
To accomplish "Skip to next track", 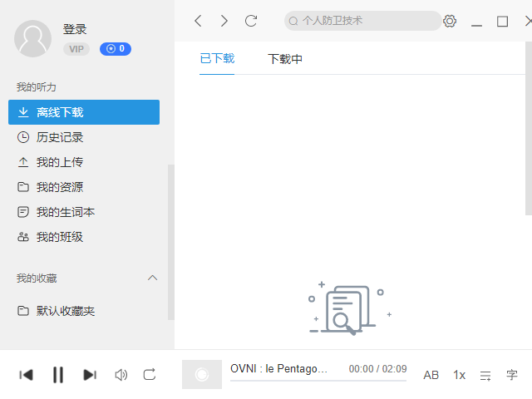I will (x=90, y=375).
